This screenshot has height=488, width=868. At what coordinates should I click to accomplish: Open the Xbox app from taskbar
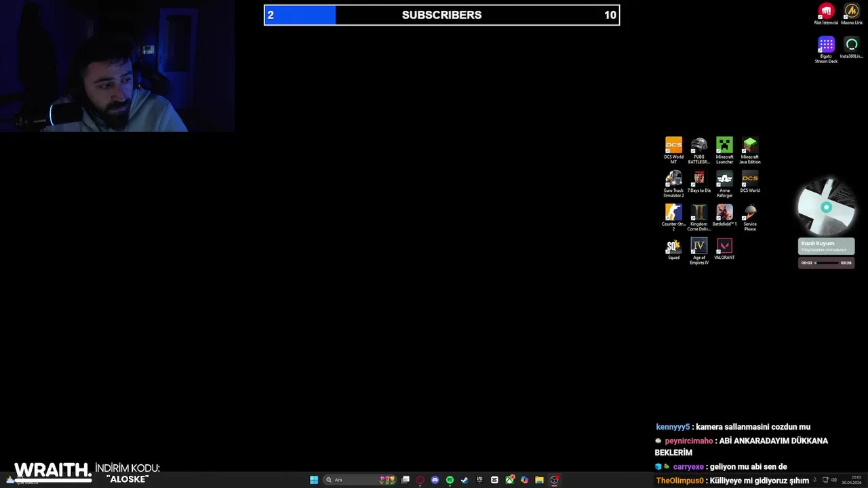[x=509, y=480]
